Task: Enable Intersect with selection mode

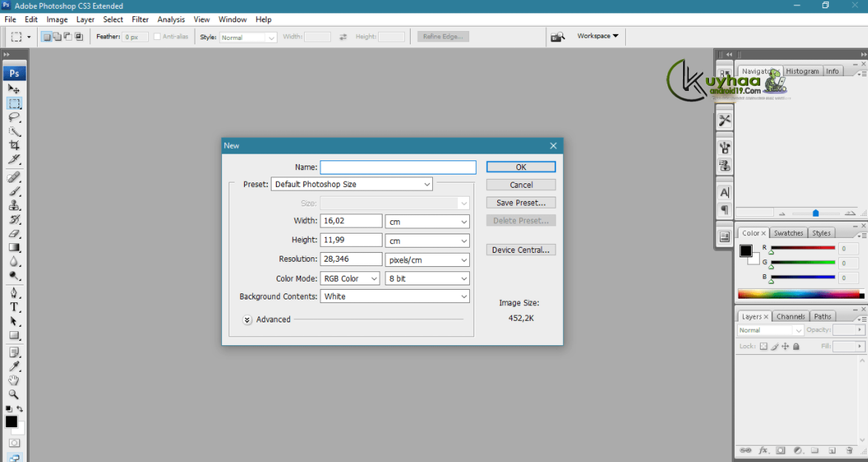Action: pos(78,36)
